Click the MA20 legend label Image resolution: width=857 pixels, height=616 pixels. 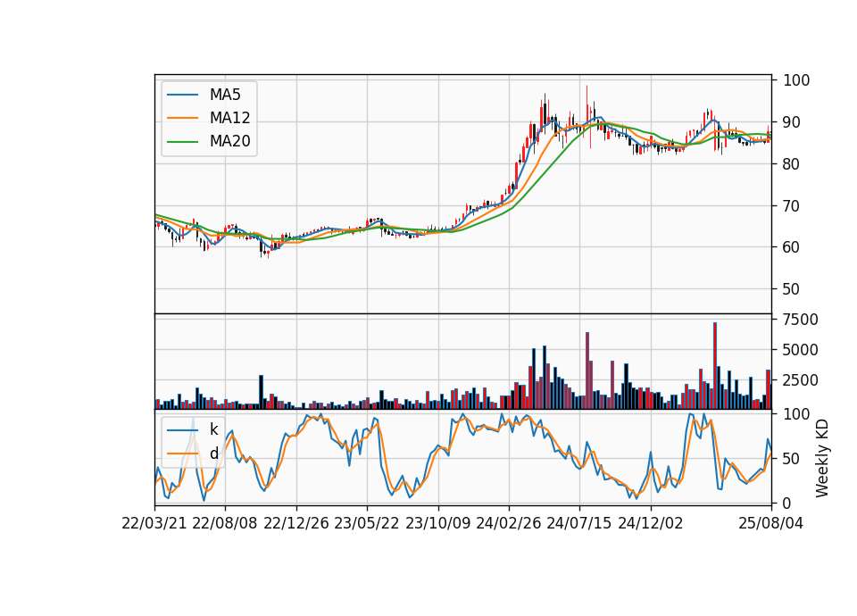pos(229,141)
